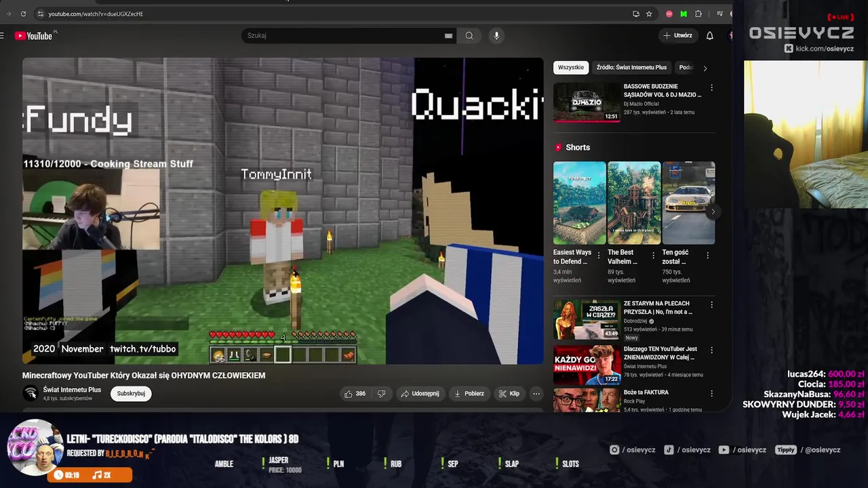868x488 pixels.
Task: Click the lucas264 donation entry
Action: click(826, 374)
